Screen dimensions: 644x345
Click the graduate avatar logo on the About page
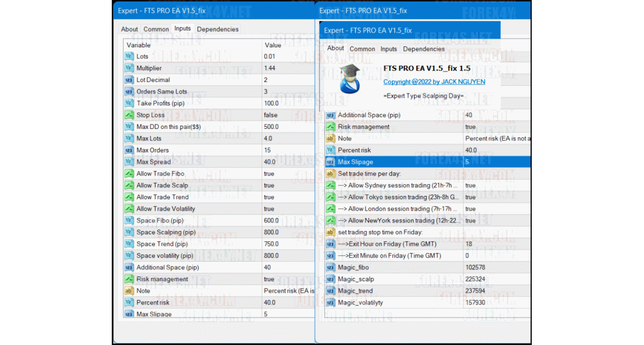pos(350,80)
